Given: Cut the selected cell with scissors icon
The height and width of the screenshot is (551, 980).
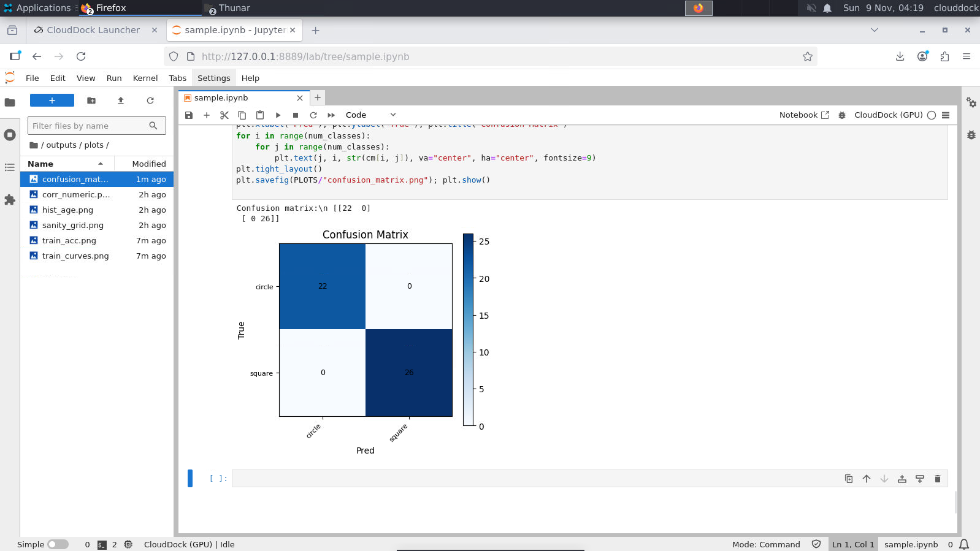Looking at the screenshot, I should coord(224,115).
